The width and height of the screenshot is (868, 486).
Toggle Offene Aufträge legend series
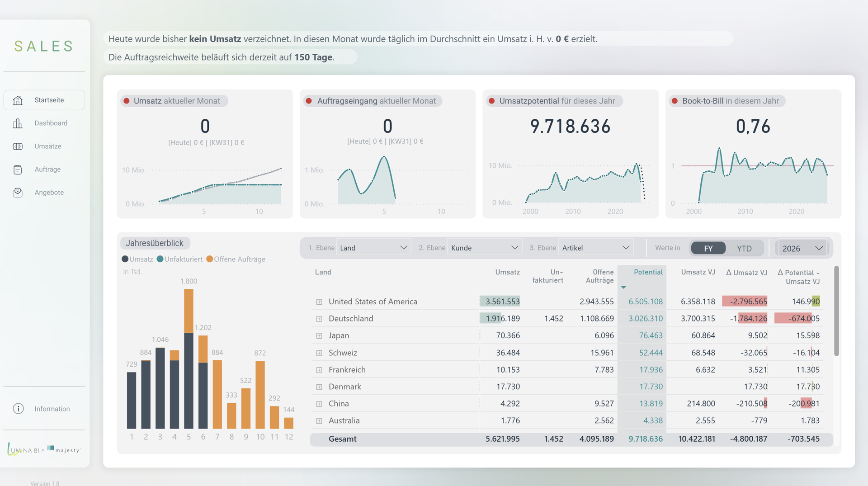click(236, 259)
